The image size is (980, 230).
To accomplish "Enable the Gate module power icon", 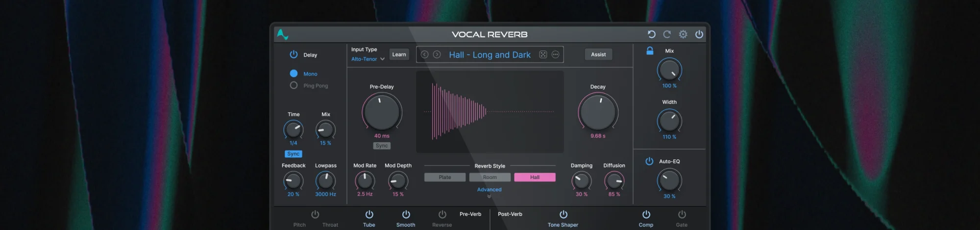I will [682, 214].
